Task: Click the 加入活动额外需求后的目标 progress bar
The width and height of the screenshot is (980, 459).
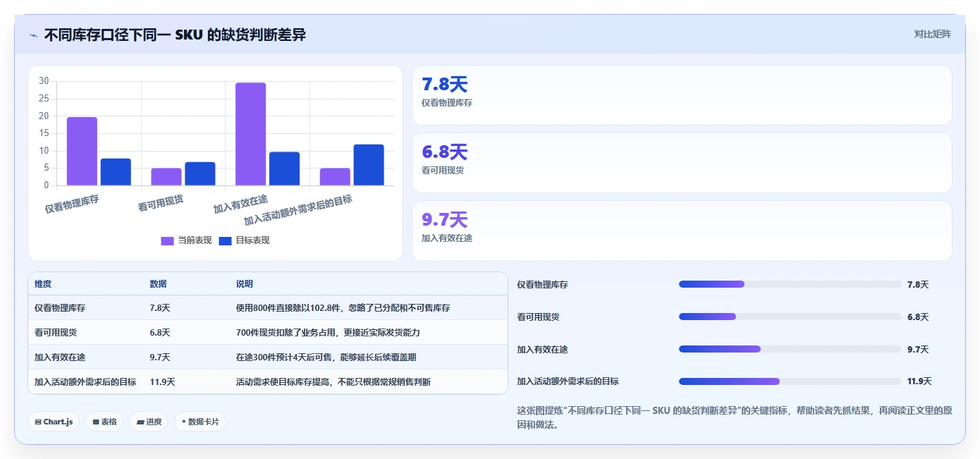Action: click(x=790, y=381)
